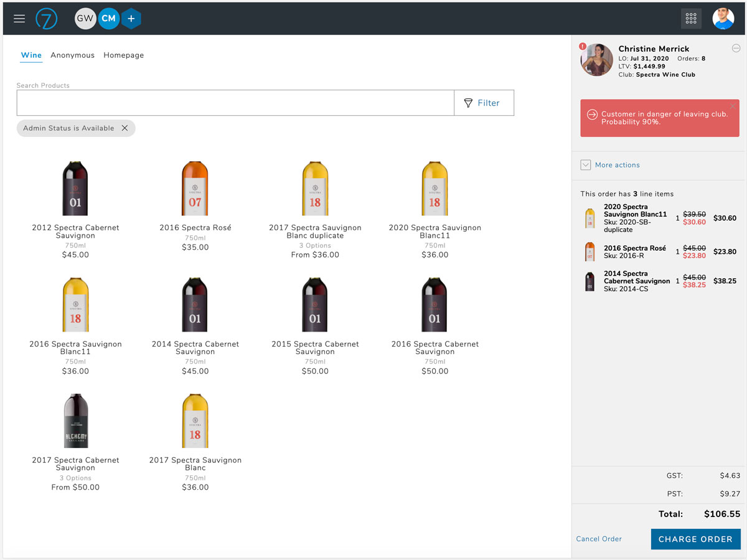This screenshot has height=560, width=747.
Task: Open Christine Merrick's profile photo
Action: [x=596, y=60]
